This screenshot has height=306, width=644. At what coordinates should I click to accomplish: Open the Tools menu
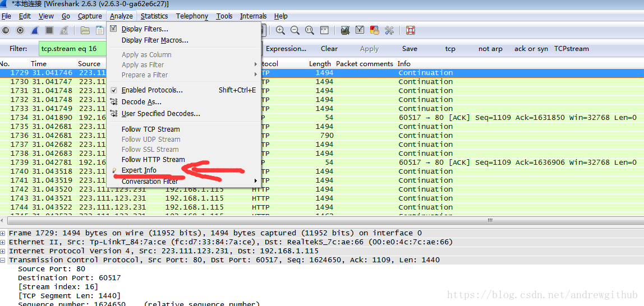pos(224,16)
